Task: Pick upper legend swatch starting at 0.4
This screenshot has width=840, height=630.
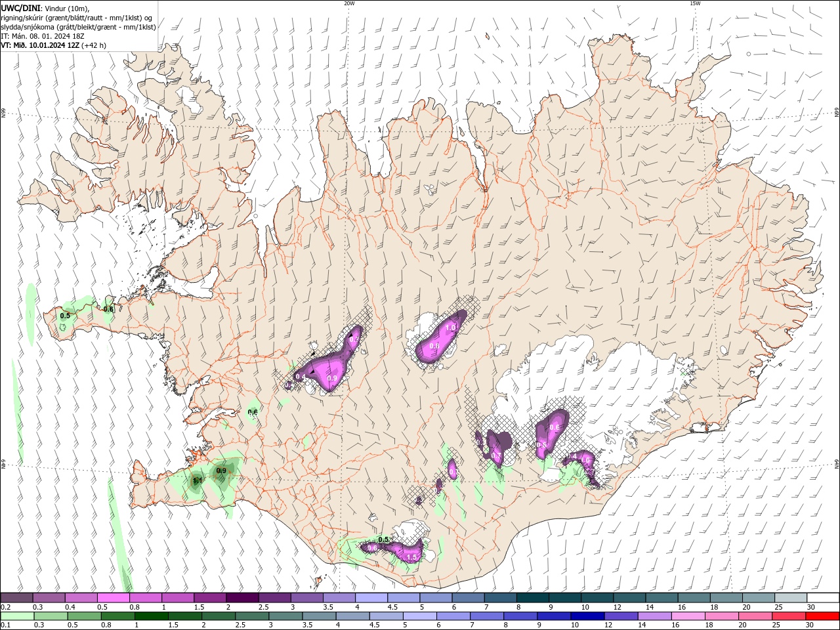Action: tap(81, 598)
